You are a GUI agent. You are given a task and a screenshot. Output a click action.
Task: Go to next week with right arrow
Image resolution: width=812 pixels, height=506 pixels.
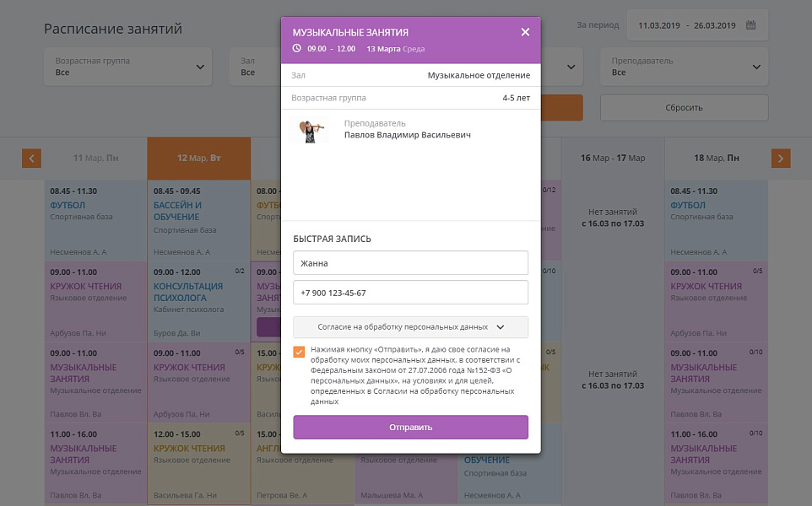[x=781, y=159]
